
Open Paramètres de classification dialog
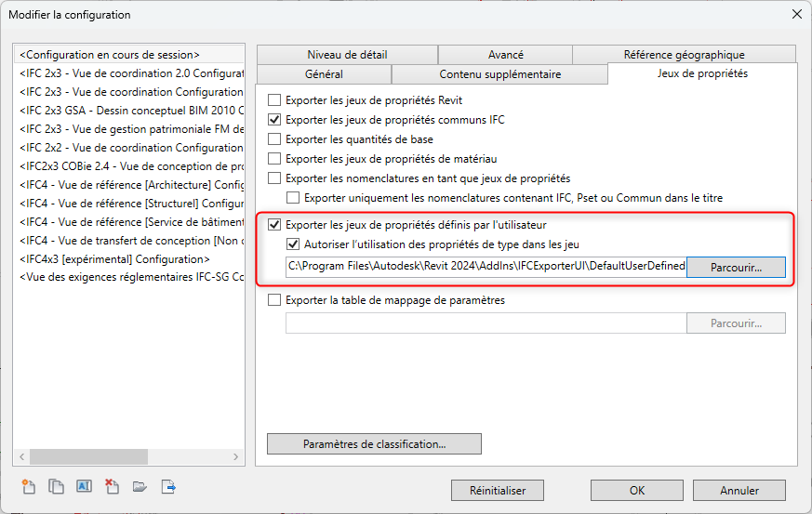coord(374,444)
